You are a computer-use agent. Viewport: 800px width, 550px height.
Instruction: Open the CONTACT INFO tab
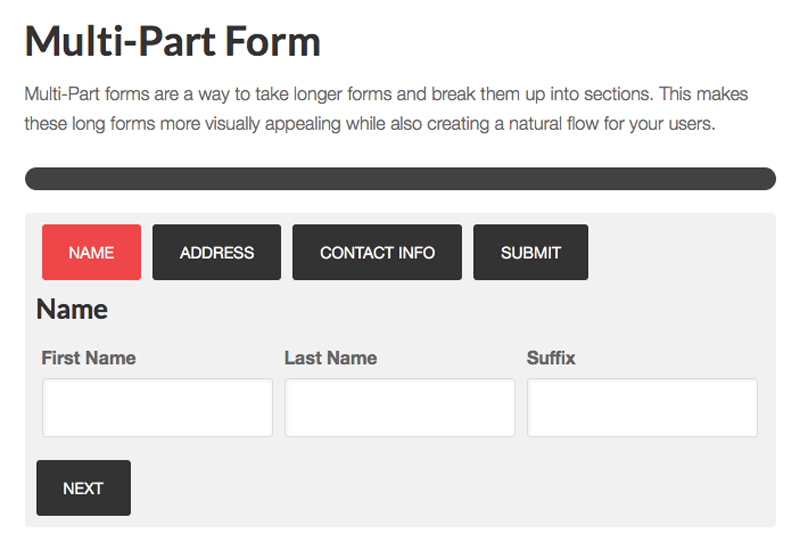coord(377,252)
